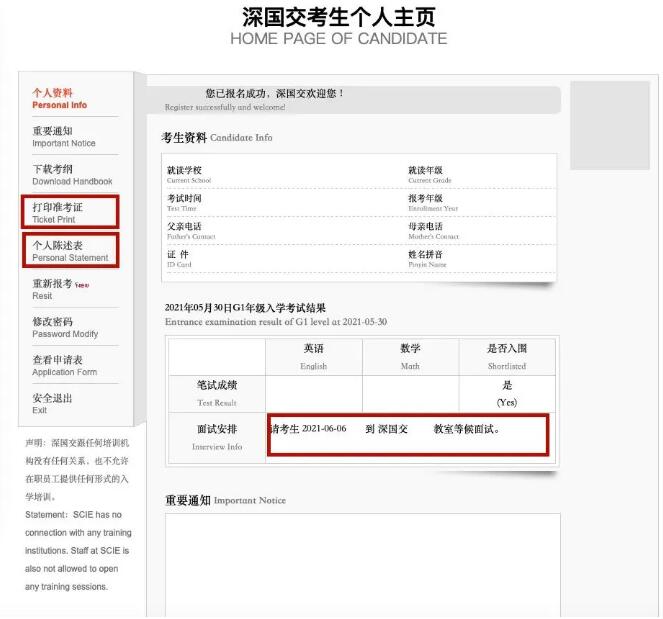
Task: Select the Exit menu item
Action: 52,403
